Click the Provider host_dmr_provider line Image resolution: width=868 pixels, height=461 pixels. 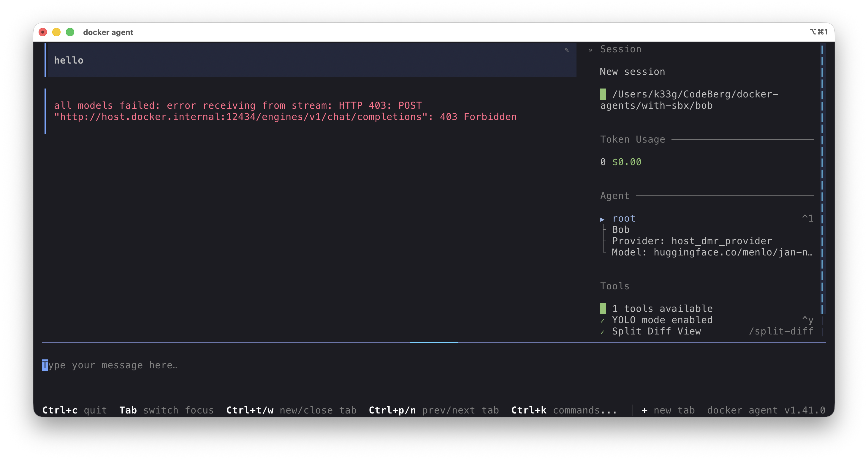691,241
